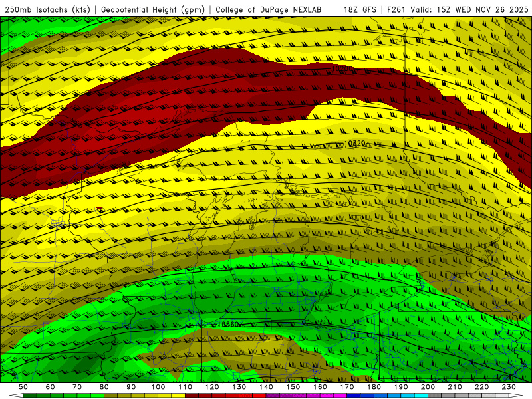Click the right arrow end of the color bar
The image size is (532, 399).
pyautogui.click(x=516, y=395)
